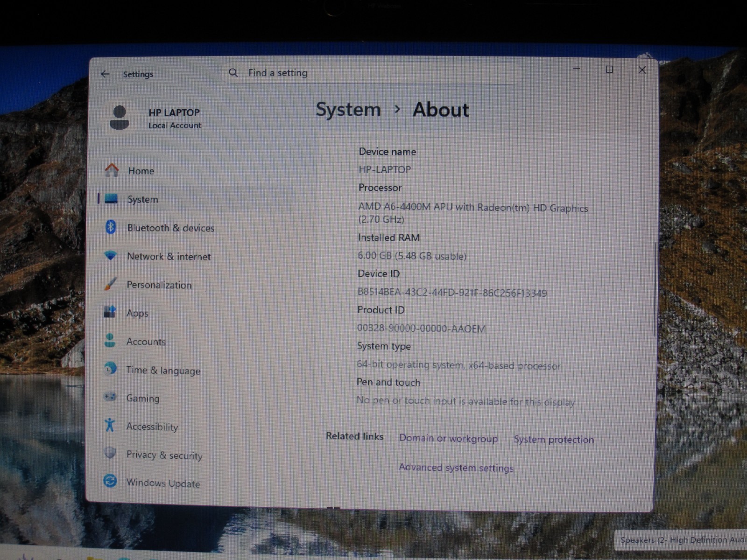Image resolution: width=747 pixels, height=560 pixels.
Task: Open Personalization via its paintbrush icon
Action: [x=110, y=284]
